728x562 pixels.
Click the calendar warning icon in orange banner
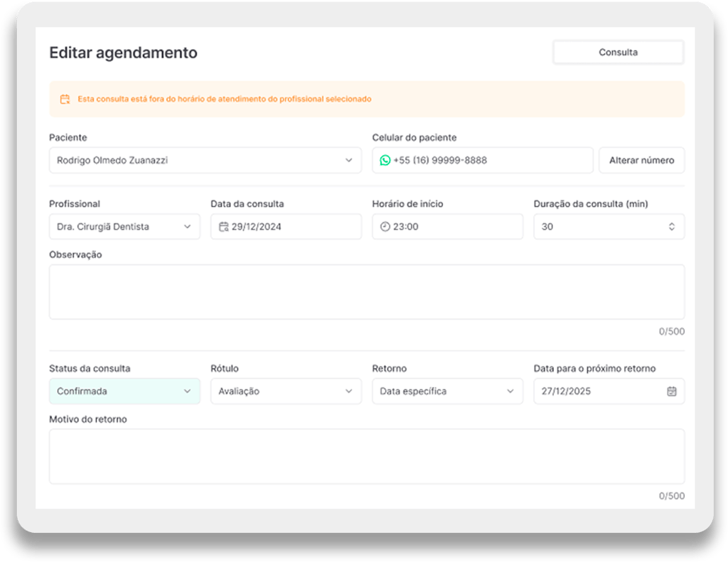(x=65, y=99)
